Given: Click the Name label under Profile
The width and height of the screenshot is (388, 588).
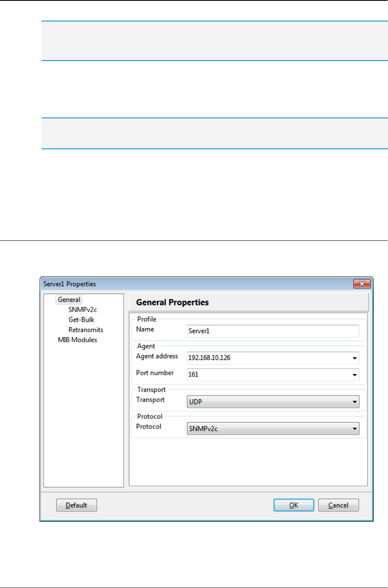Looking at the screenshot, I should [x=145, y=329].
